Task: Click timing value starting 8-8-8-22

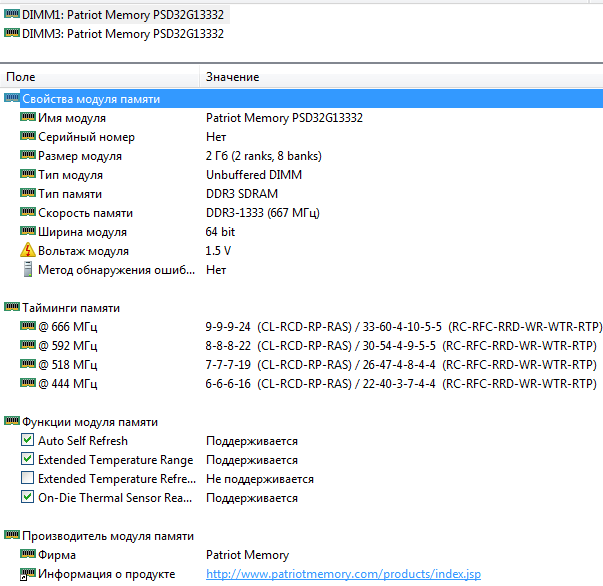Action: [401, 346]
